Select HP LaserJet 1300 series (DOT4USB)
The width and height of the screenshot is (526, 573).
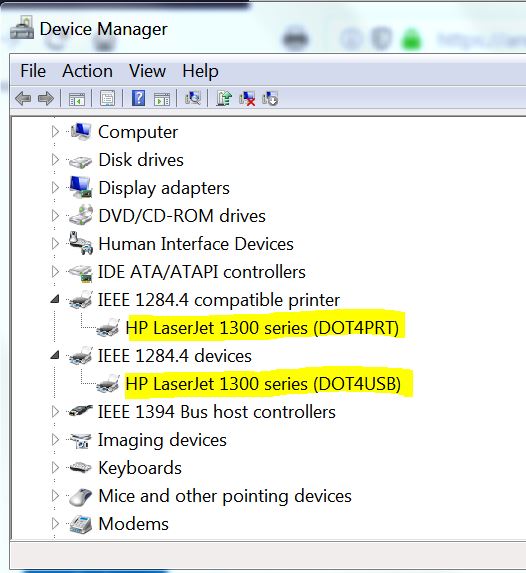(x=263, y=384)
